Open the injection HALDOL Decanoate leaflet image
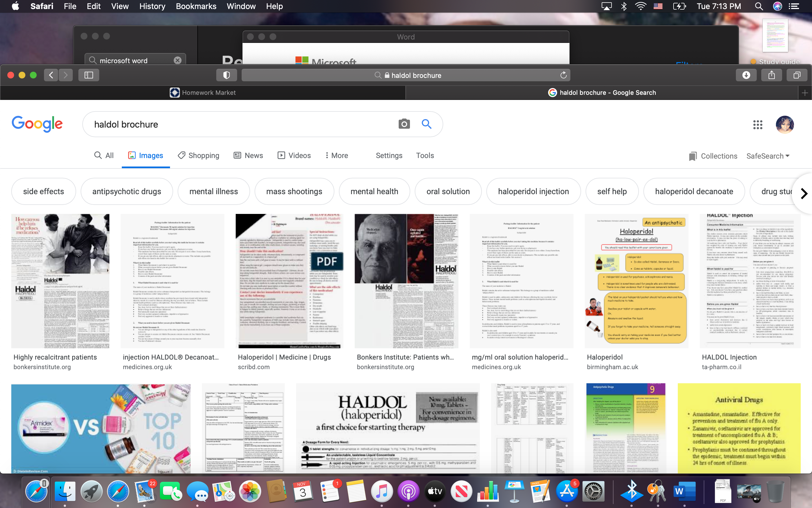 pyautogui.click(x=173, y=281)
